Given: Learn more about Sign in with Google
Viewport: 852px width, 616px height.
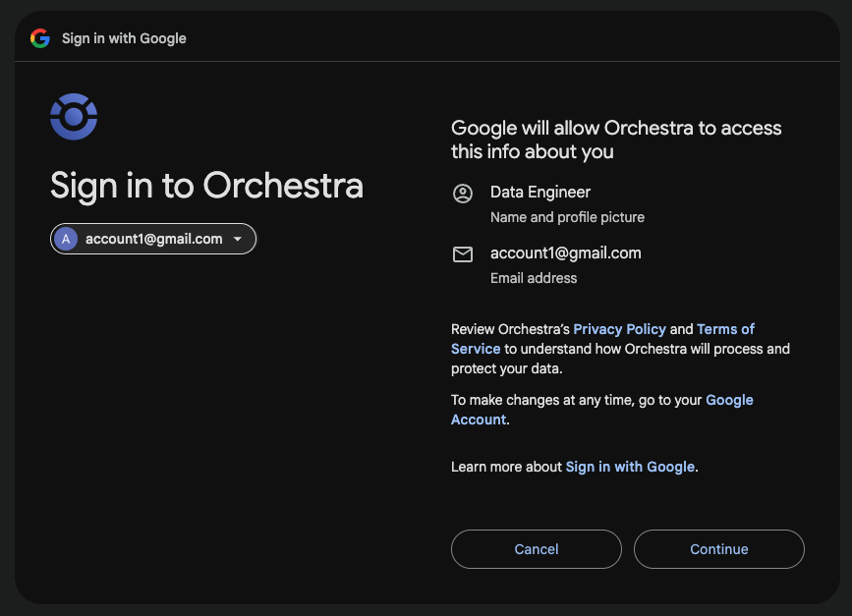Looking at the screenshot, I should point(630,467).
